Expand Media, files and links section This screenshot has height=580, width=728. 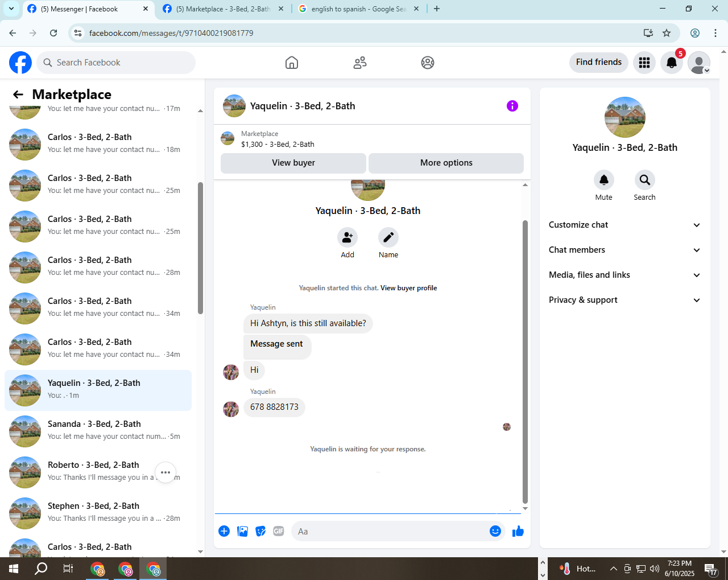point(624,275)
